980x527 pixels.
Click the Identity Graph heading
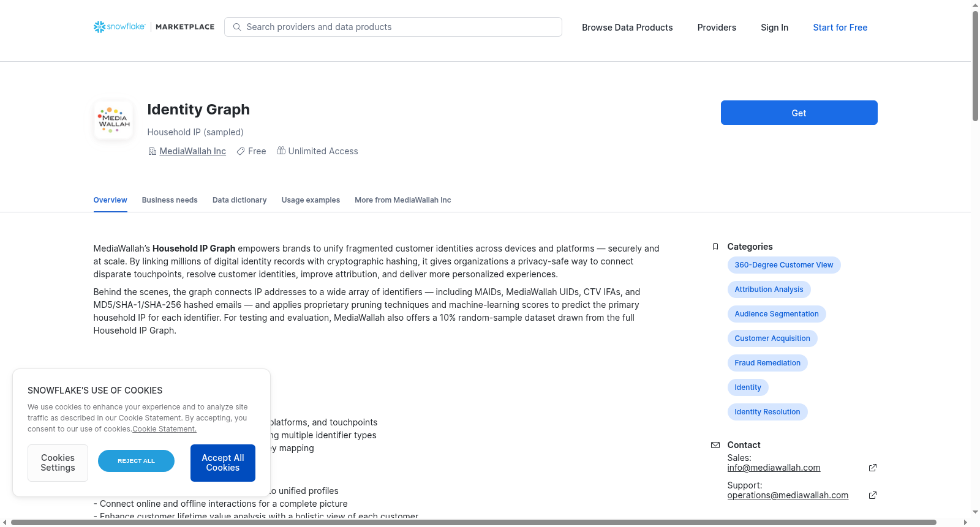pyautogui.click(x=198, y=110)
